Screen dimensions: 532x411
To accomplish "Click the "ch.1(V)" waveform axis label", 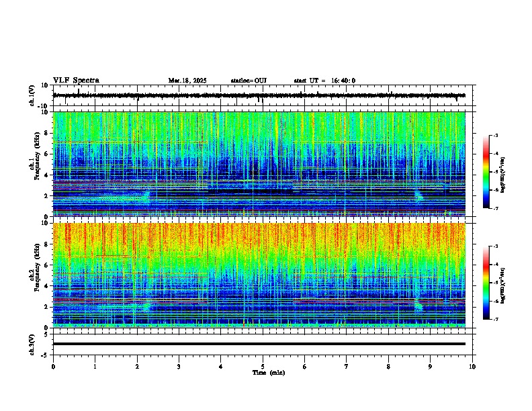I will [32, 95].
